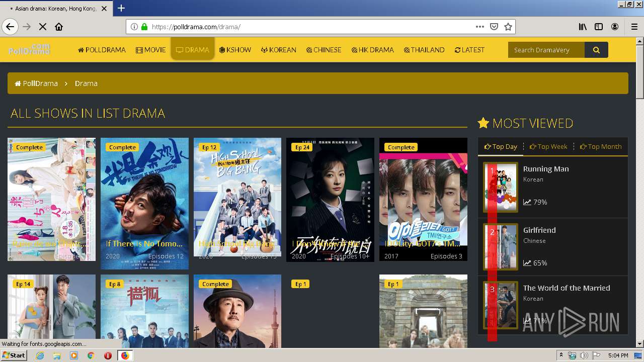Click the Pocket save icon
The width and height of the screenshot is (644, 362).
494,27
